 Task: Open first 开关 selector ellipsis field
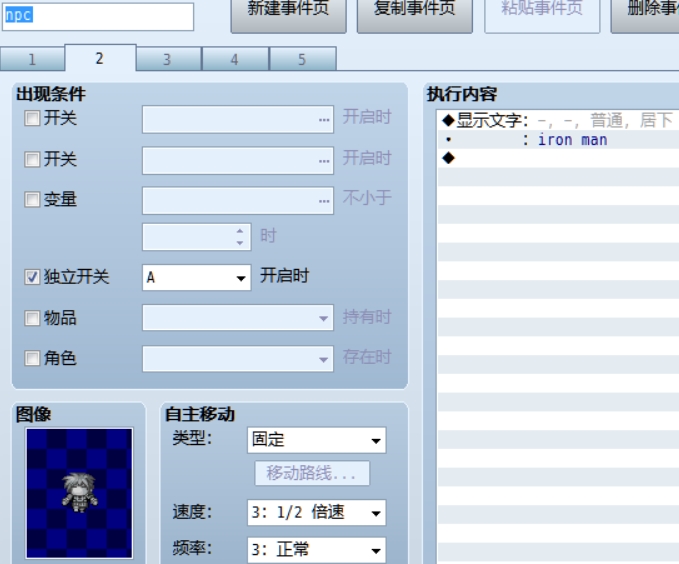(238, 120)
